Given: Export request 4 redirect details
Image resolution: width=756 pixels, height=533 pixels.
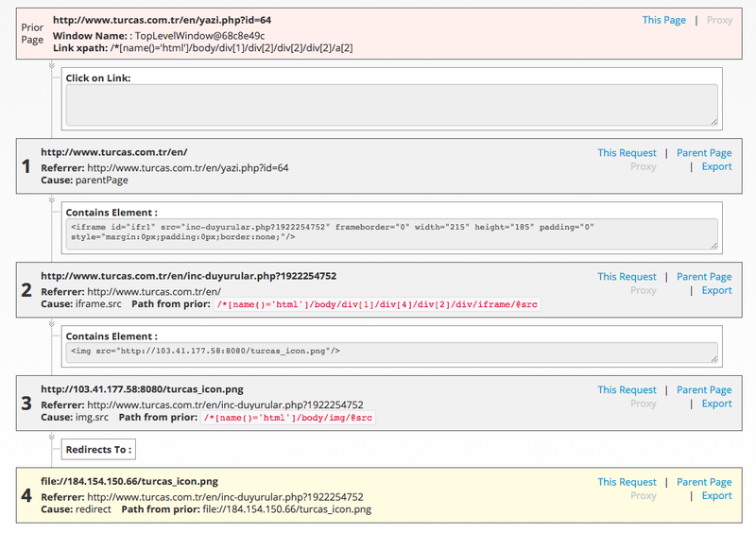Looking at the screenshot, I should (716, 496).
